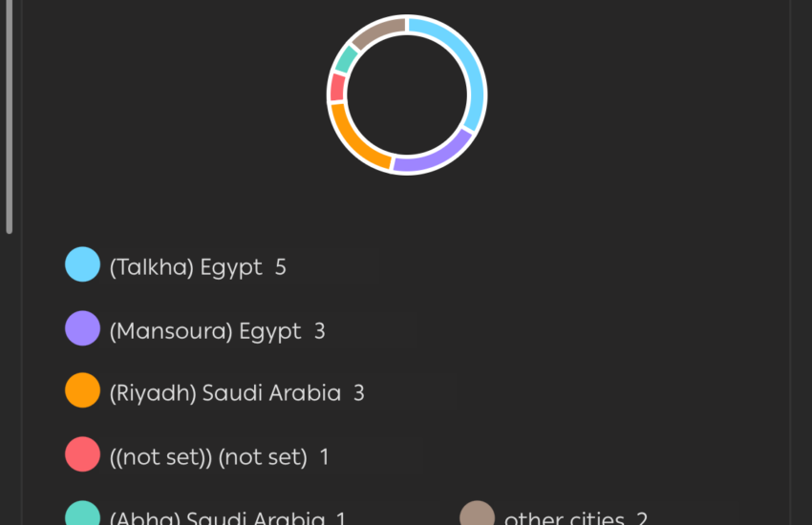
Task: Click the vertical scrollbar on the left edge
Action: pyautogui.click(x=10, y=115)
